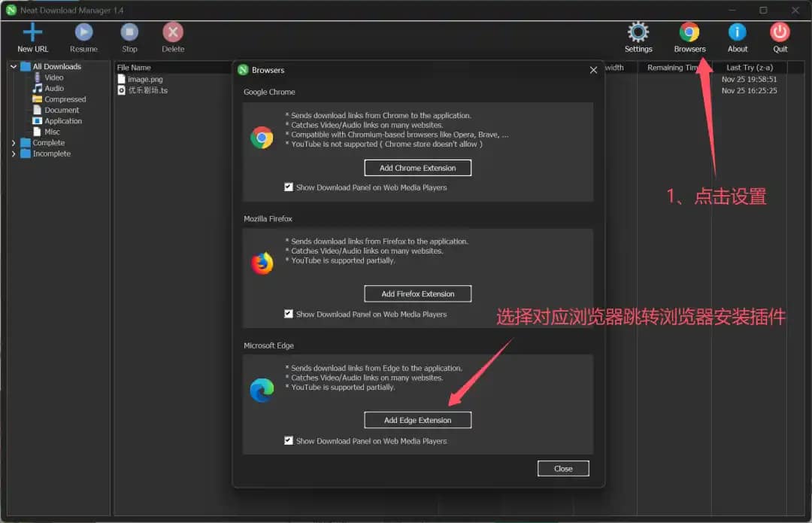The height and width of the screenshot is (523, 812).
Task: Open the About info icon
Action: [x=738, y=32]
